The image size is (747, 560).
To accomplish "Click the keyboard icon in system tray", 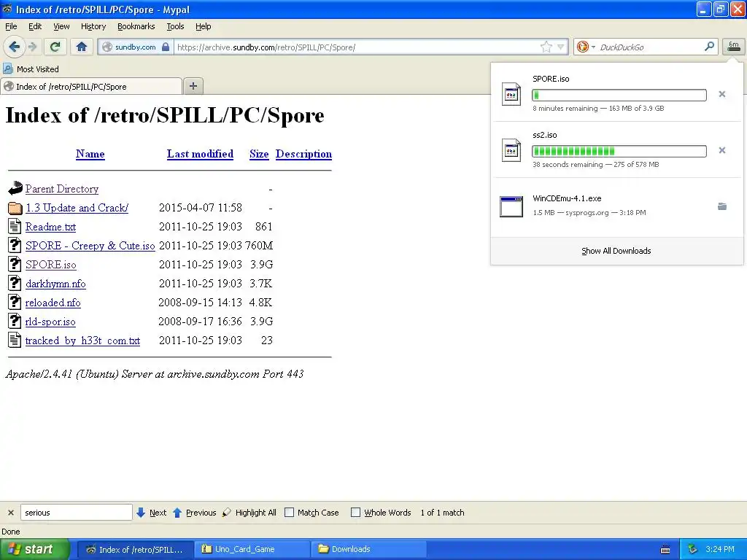I will pos(665,550).
